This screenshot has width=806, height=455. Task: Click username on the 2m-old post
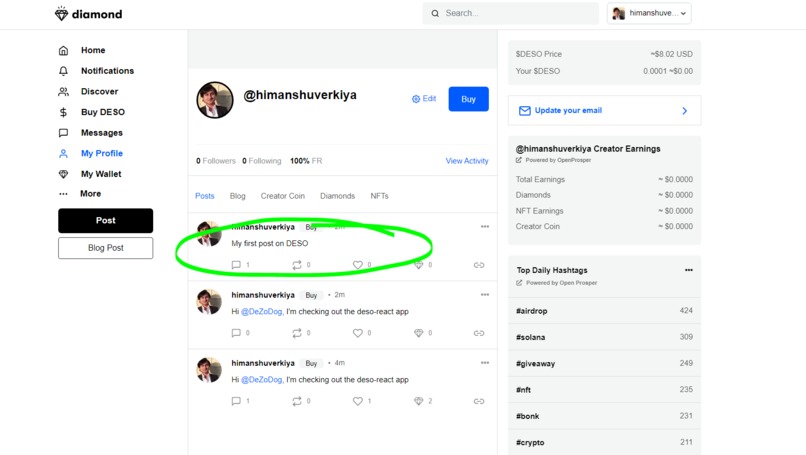click(263, 295)
